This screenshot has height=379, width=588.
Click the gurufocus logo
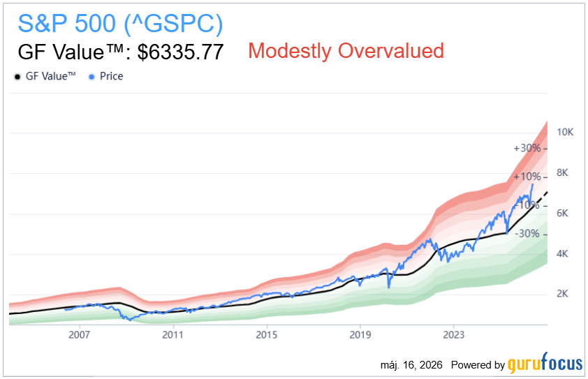[545, 363]
